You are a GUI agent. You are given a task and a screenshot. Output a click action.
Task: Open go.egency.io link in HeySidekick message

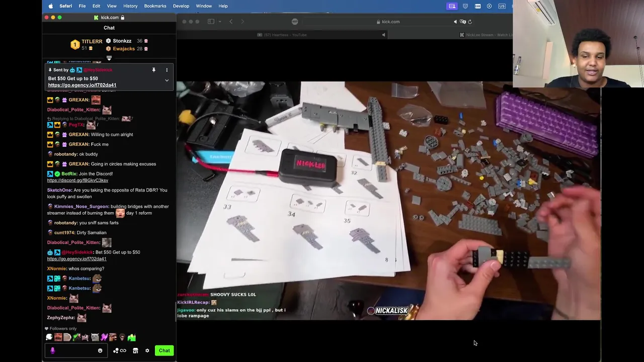point(76,259)
